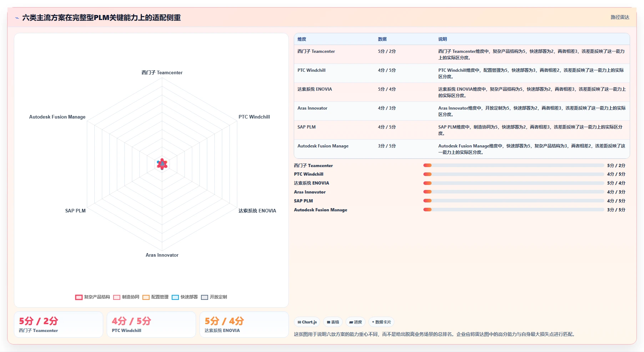This screenshot has width=644, height=352.
Task: Click the 4分 / 3分 table cell
Action: (x=387, y=108)
